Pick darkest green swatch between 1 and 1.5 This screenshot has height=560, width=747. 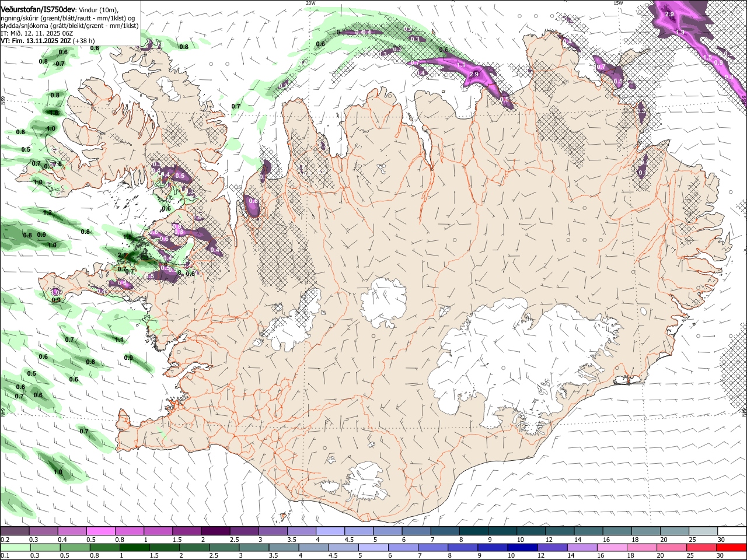[134, 547]
